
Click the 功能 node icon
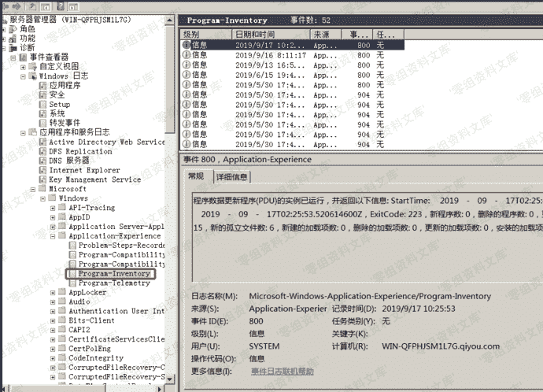point(13,38)
